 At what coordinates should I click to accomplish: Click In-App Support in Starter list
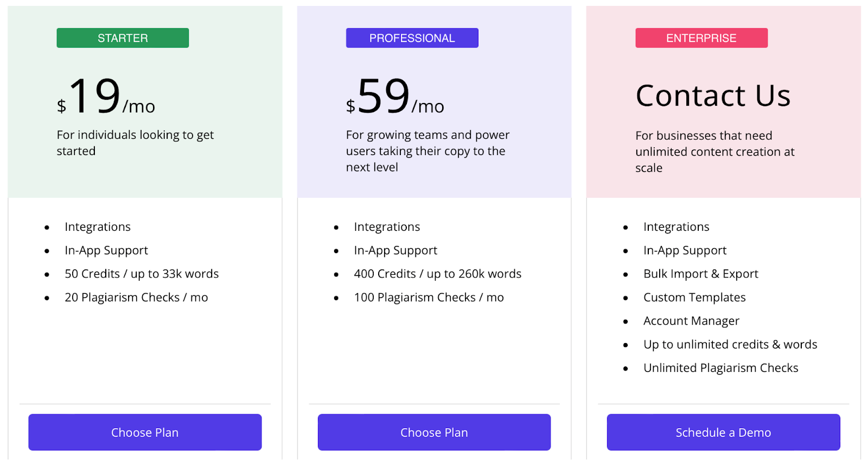(106, 250)
